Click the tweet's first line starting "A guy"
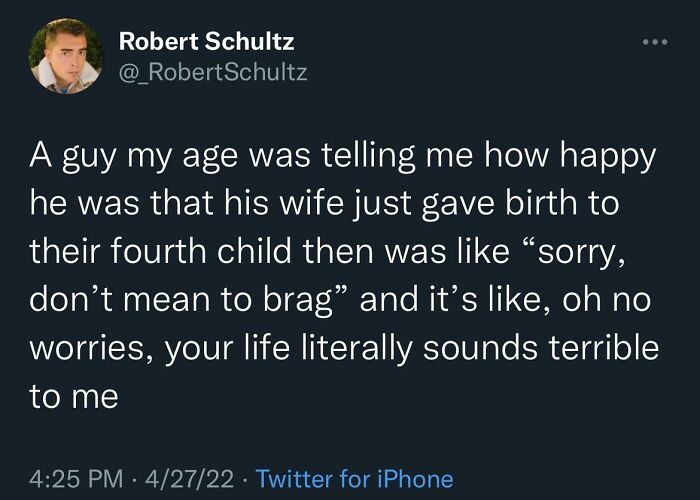The width and height of the screenshot is (700, 500). pyautogui.click(x=341, y=157)
